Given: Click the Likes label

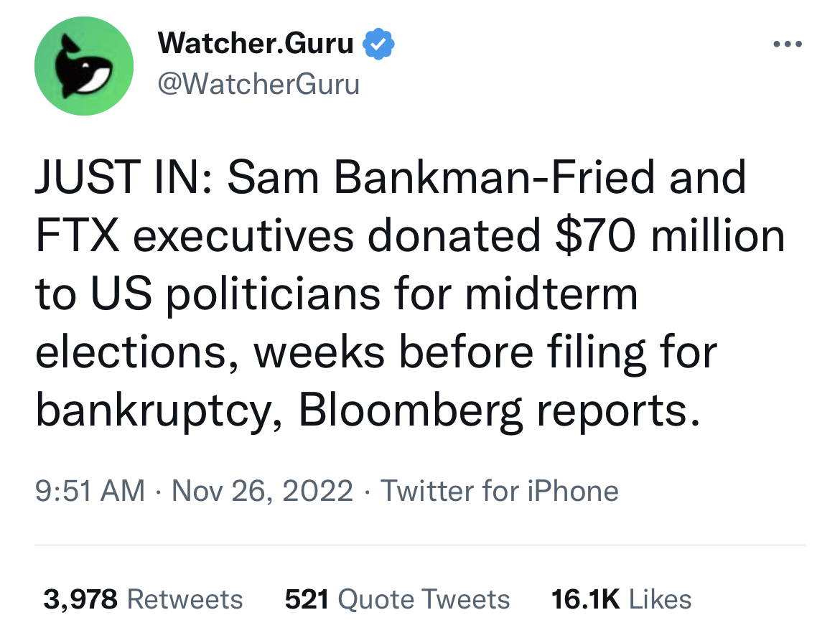Looking at the screenshot, I should pyautogui.click(x=661, y=599).
